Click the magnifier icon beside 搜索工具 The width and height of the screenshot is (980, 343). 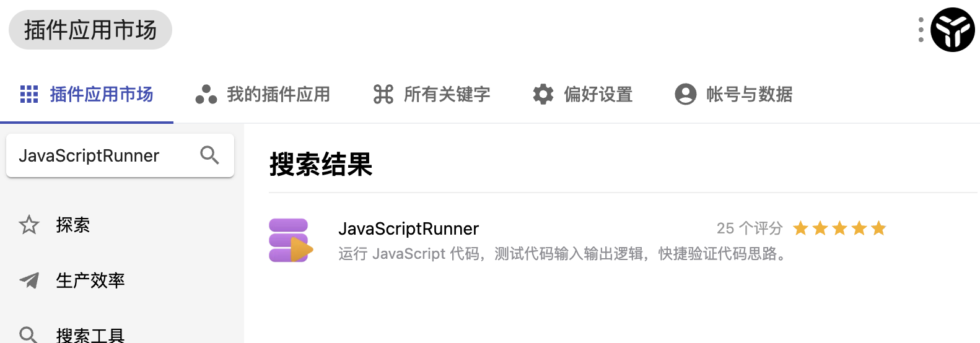tap(29, 335)
